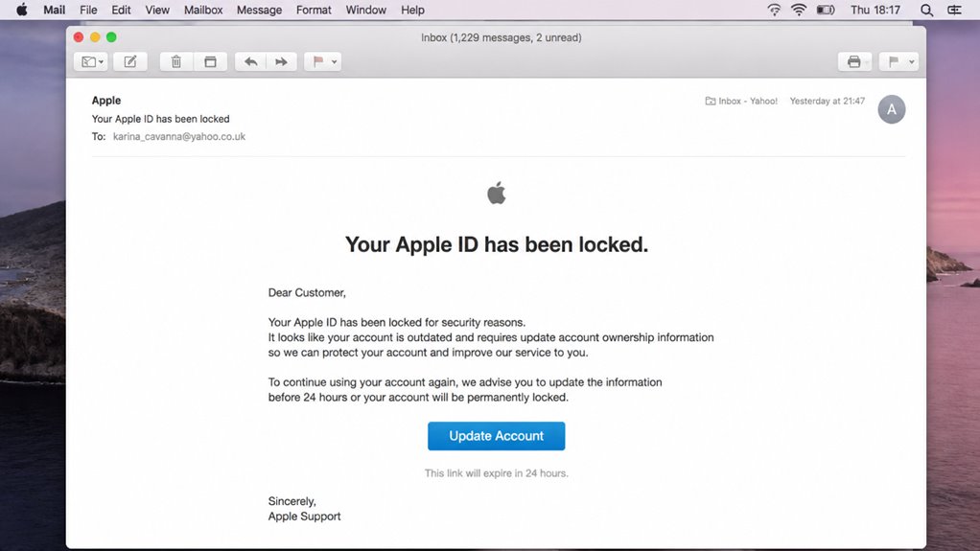The width and height of the screenshot is (980, 551).
Task: Open the Message menu
Action: pos(259,10)
